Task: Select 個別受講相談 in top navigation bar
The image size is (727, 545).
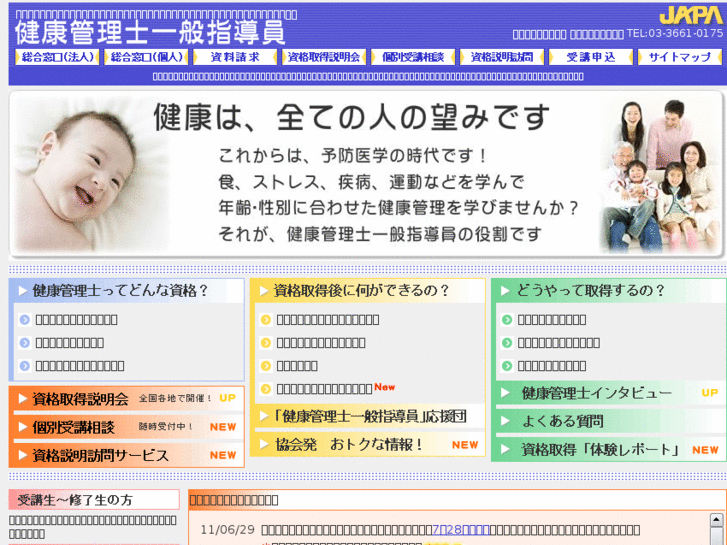Action: click(x=413, y=57)
